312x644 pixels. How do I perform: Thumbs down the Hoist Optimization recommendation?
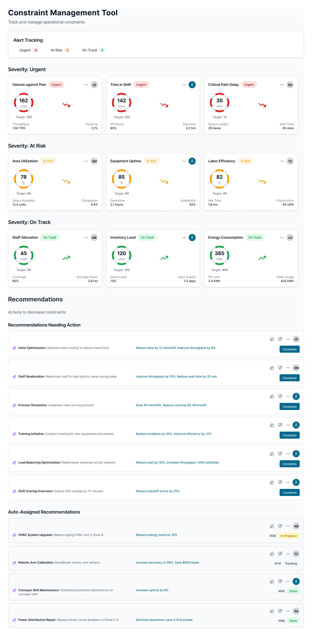pos(280,339)
